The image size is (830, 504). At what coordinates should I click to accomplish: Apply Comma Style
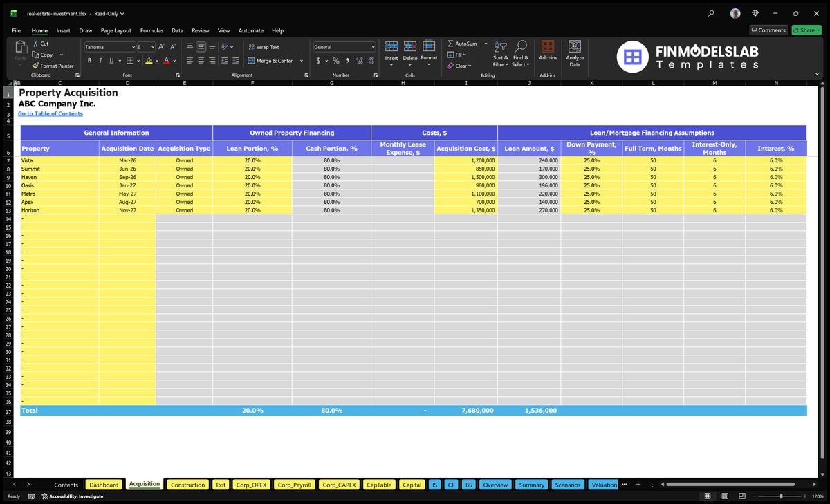point(347,61)
